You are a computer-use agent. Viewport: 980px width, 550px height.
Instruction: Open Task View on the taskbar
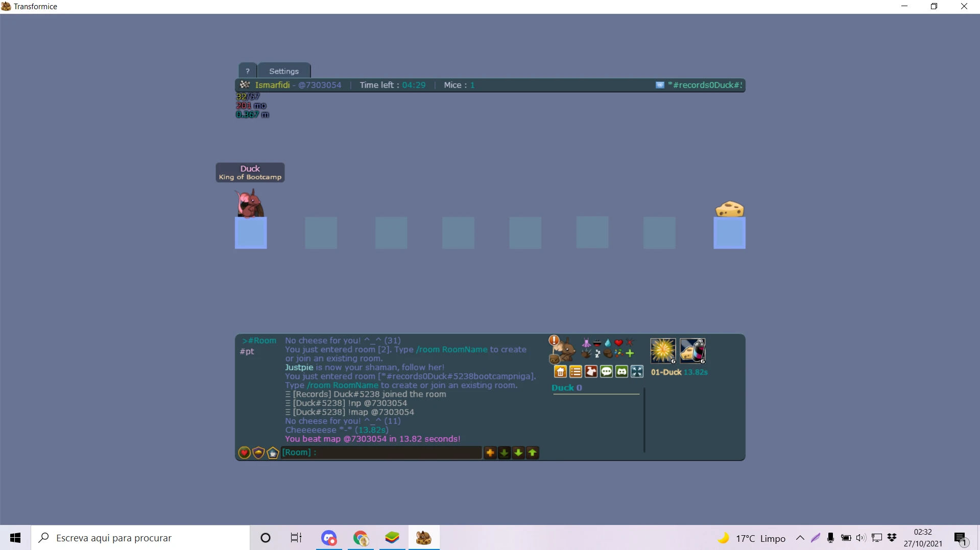pyautogui.click(x=296, y=538)
